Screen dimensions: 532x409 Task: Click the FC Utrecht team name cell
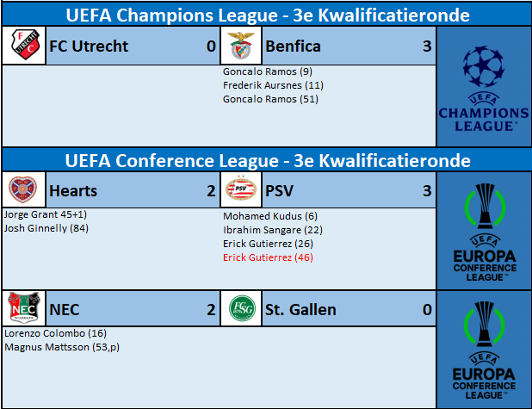point(88,46)
